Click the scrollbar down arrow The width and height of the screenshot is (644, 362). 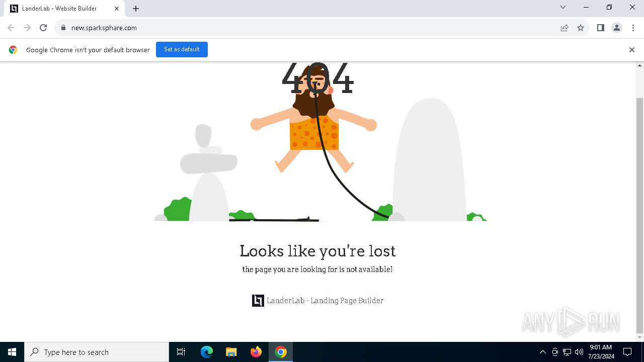click(x=640, y=337)
